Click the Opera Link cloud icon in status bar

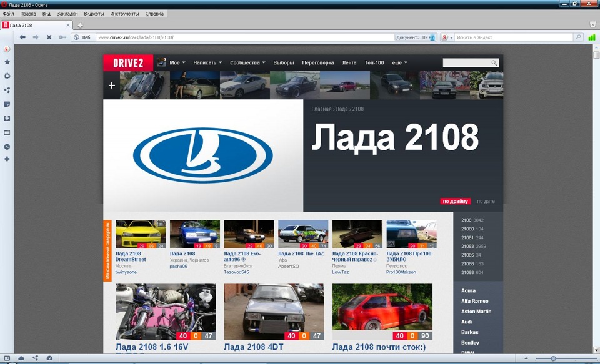[21, 358]
